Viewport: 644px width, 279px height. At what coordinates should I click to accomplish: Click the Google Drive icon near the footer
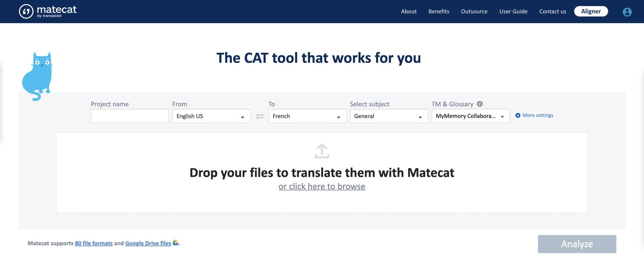176,243
